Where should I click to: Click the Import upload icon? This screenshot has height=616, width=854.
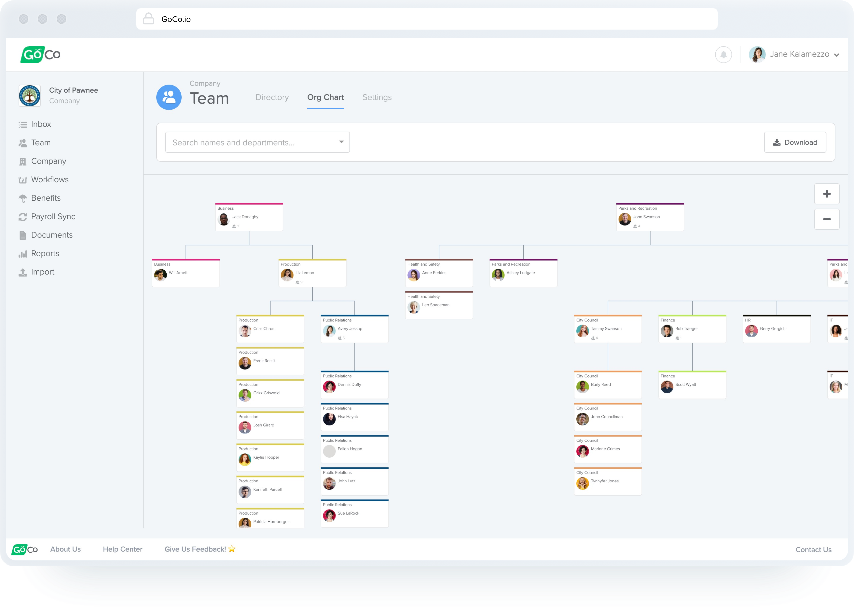click(x=23, y=272)
